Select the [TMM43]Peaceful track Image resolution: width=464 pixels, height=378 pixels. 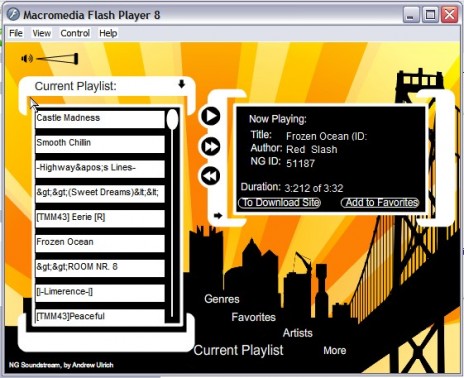click(100, 316)
